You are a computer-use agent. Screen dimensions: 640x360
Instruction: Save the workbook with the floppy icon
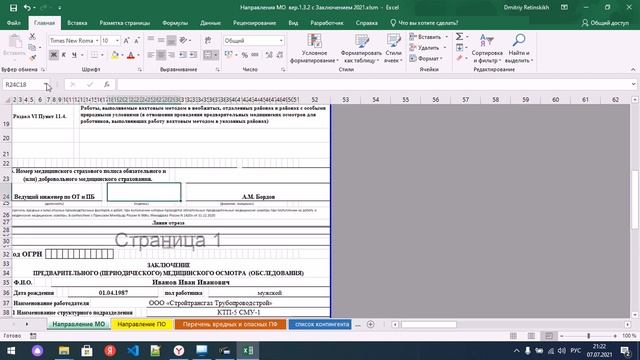[x=13, y=7]
